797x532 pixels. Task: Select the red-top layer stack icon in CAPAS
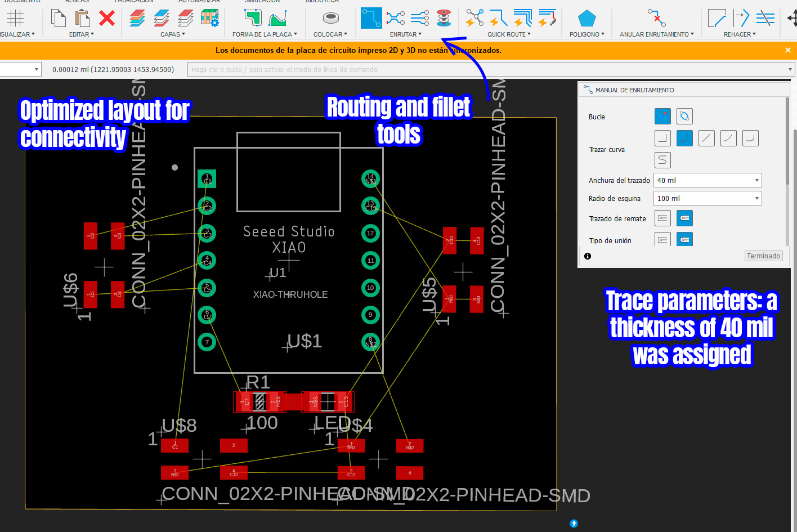(186, 18)
